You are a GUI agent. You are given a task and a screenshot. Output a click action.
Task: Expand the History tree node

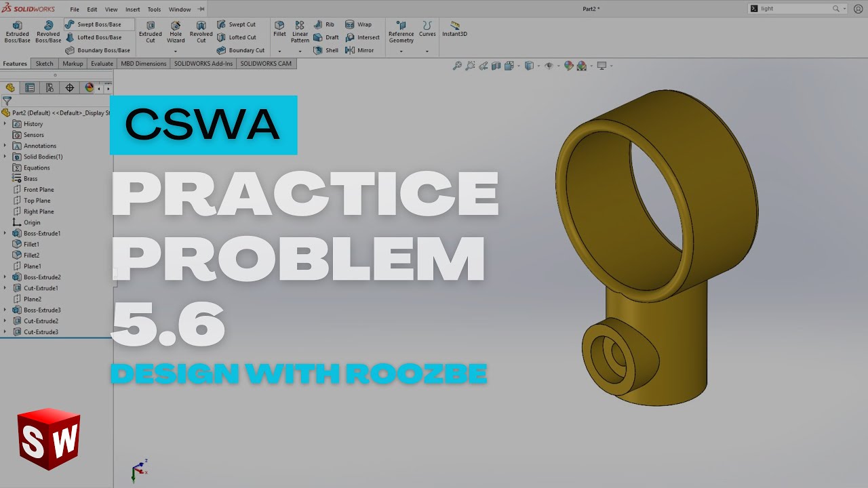(x=5, y=124)
